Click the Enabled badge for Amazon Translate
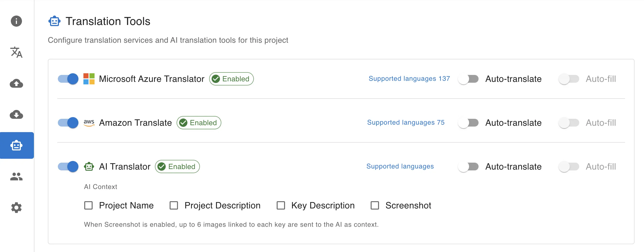The width and height of the screenshot is (644, 252). pos(199,123)
